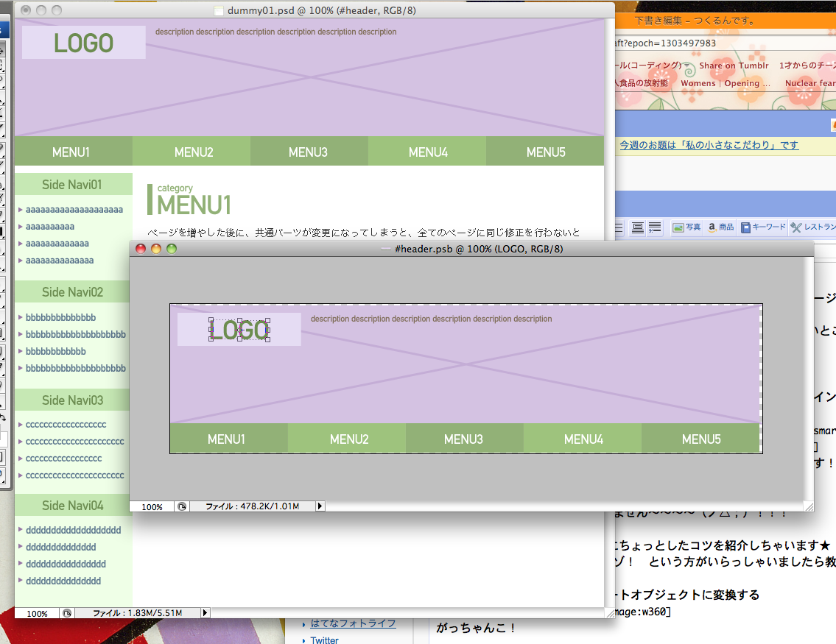This screenshot has width=836, height=644.
Task: Click the blockquote formatting icon in the editor toolbar
Action: tap(637, 226)
